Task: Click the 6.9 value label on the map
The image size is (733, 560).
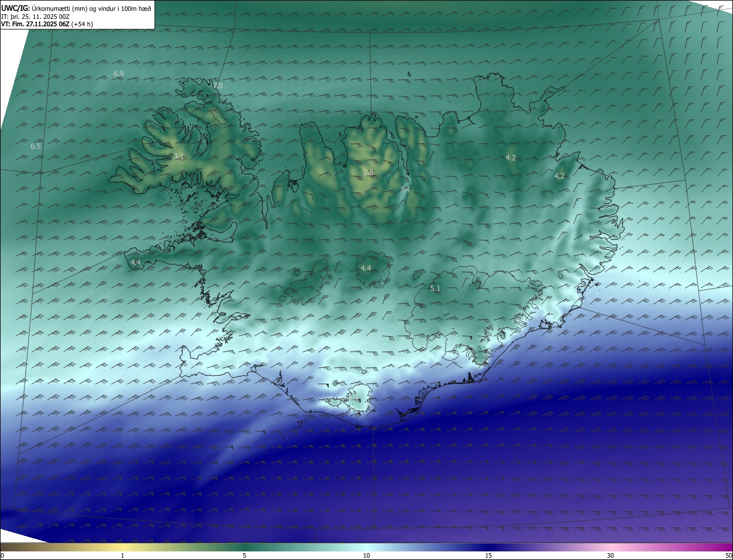Action: click(119, 74)
